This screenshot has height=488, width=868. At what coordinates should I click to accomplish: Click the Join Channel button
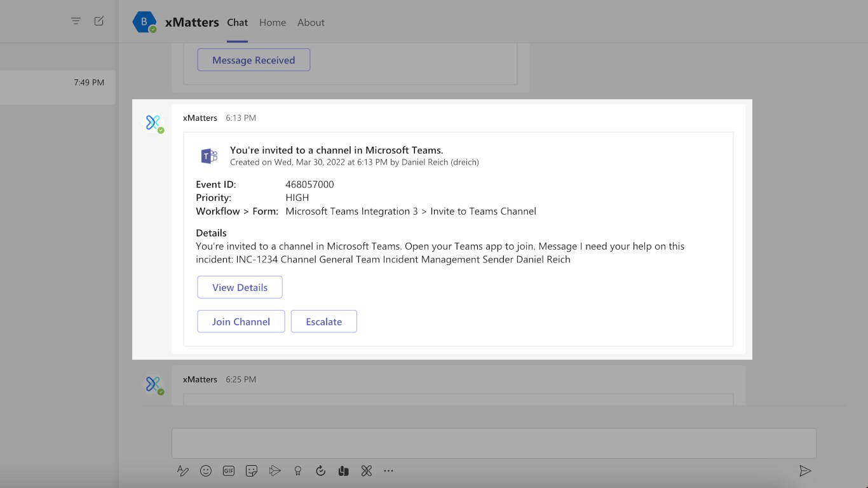click(241, 322)
